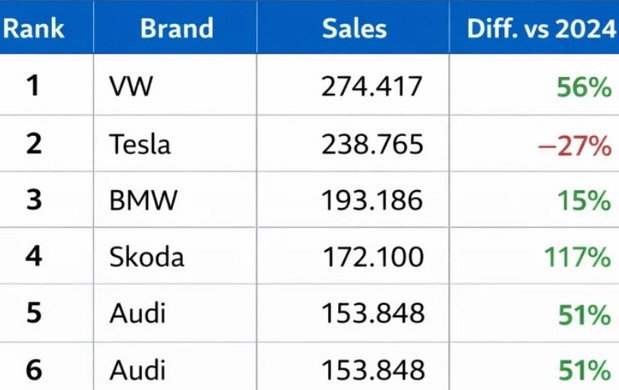Screen dimensions: 619x390
Task: Click the green 56% difference value
Action: coord(584,87)
